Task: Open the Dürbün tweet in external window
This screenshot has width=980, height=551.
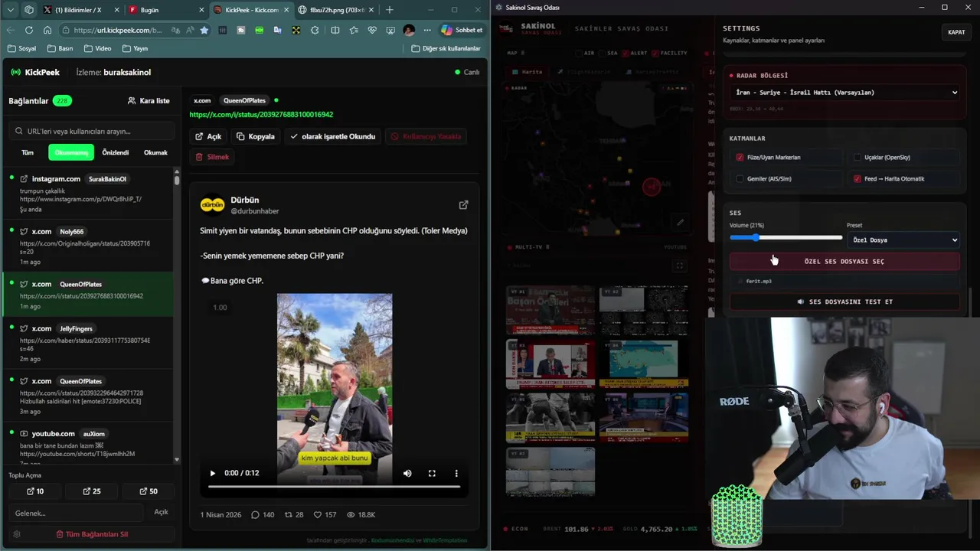Action: (463, 205)
